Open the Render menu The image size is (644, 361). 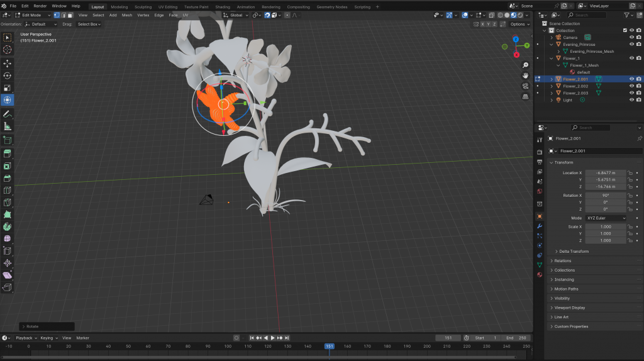pos(40,6)
